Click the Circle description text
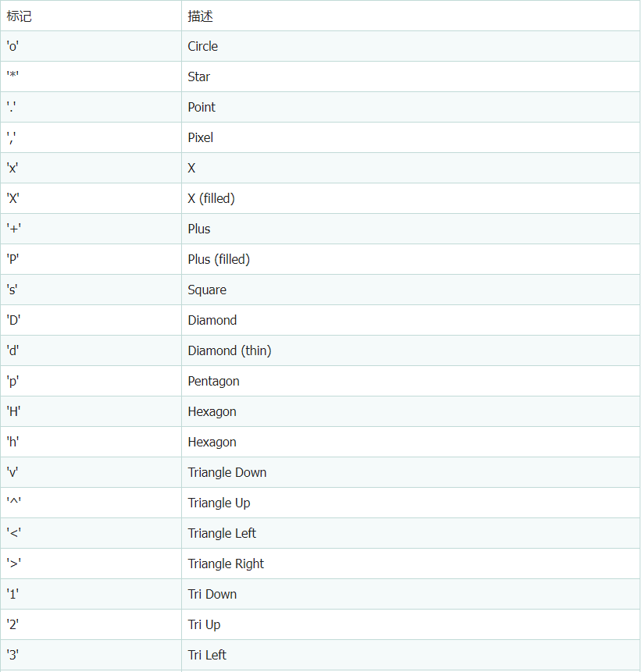The width and height of the screenshot is (642, 672). pos(203,46)
